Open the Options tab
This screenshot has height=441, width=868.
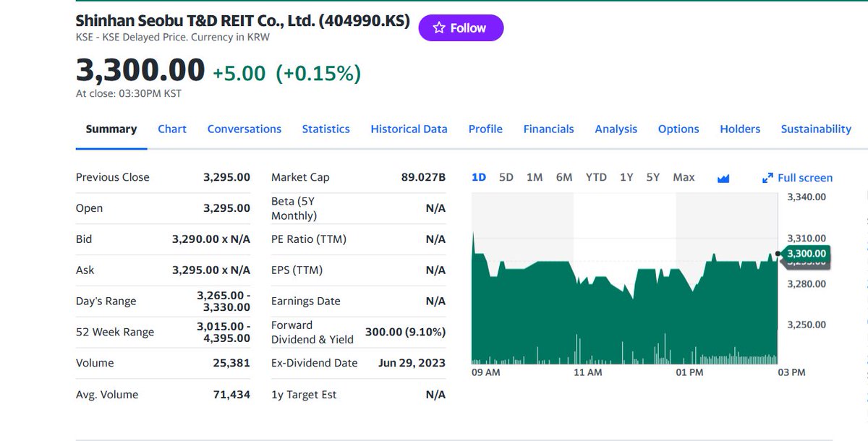pos(678,129)
